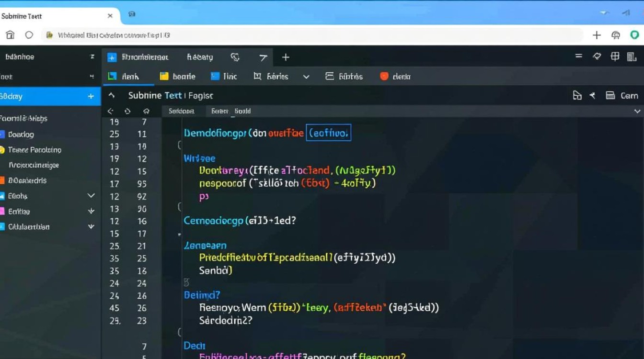Open the Series dropdown in the toolbar
The width and height of the screenshot is (644, 359).
[x=307, y=76]
